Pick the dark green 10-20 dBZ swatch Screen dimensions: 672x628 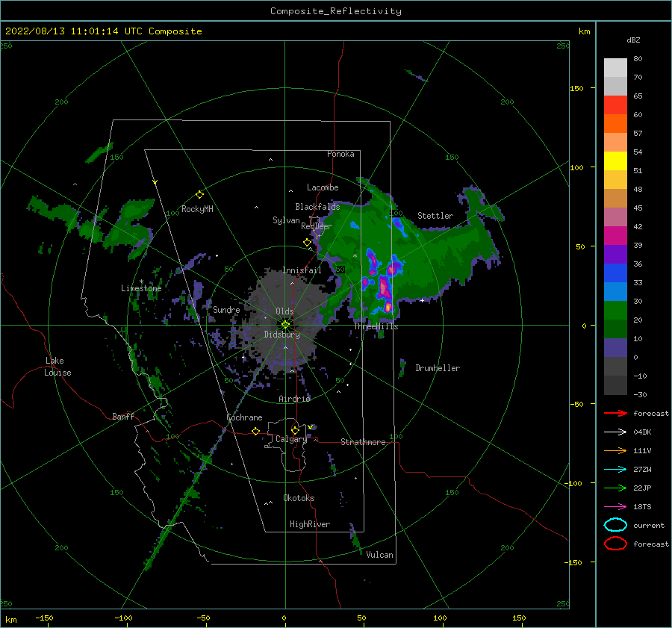[615, 329]
